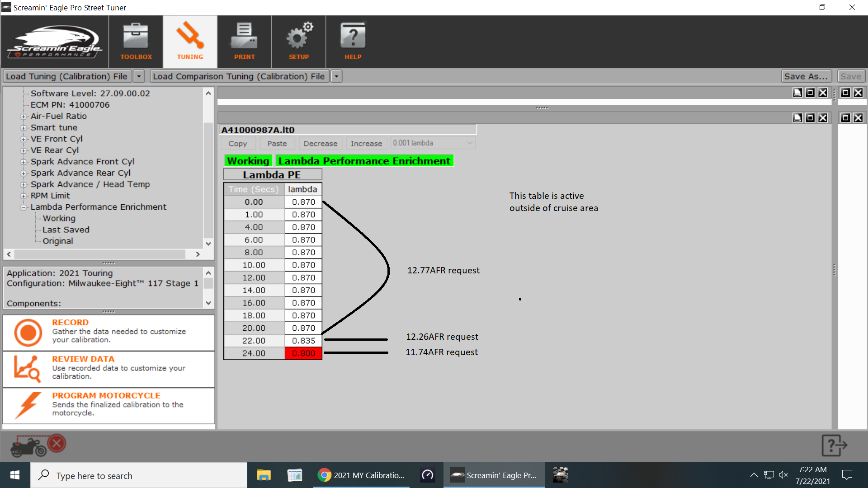Select the red 0.800 lambda cell

coord(303,353)
